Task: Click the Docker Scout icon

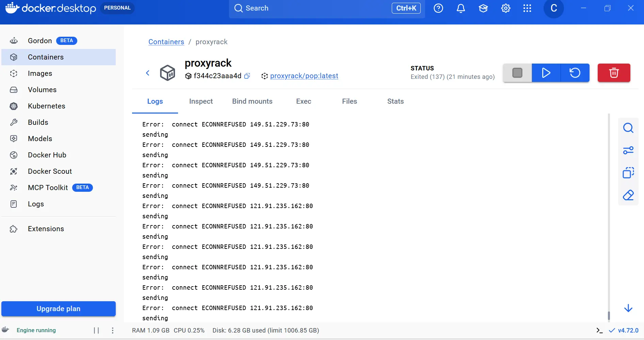Action: [14, 171]
